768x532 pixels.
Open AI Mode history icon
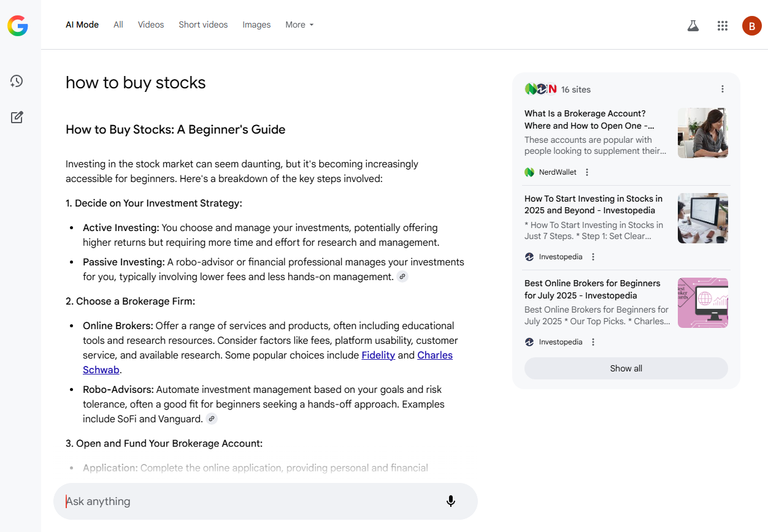tap(17, 81)
